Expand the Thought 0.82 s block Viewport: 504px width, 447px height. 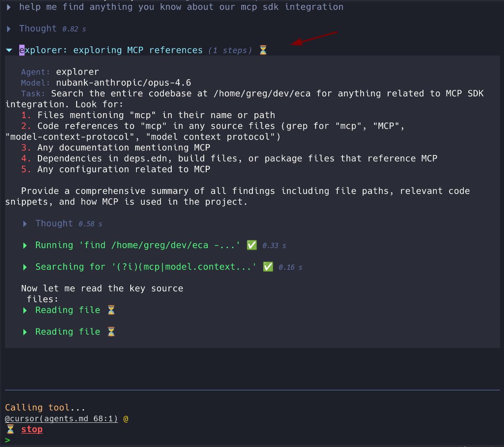point(9,29)
